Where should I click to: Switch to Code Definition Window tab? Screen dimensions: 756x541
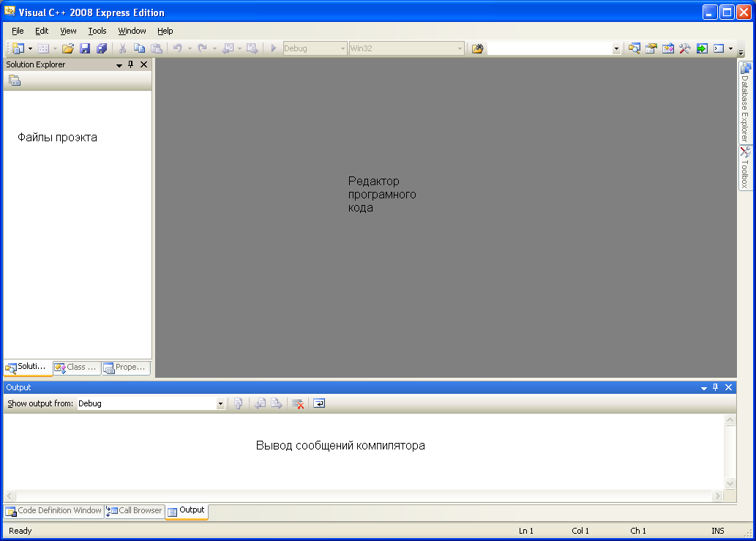click(54, 511)
